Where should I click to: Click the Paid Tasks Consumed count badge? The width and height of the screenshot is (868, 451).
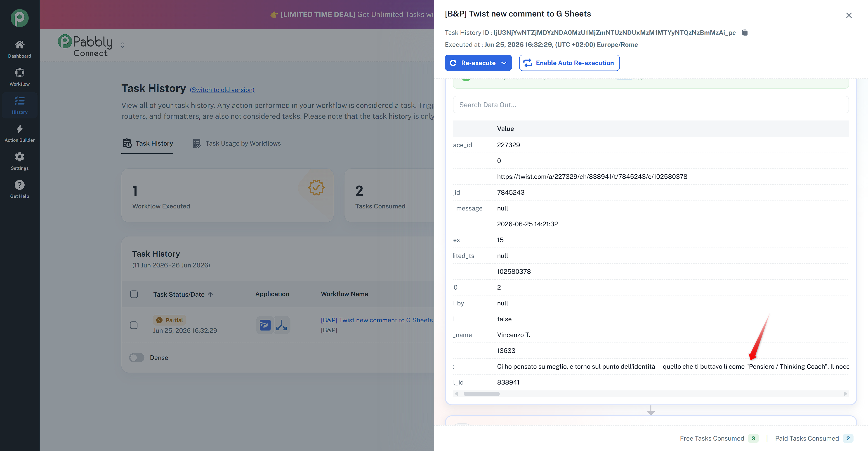coord(848,439)
